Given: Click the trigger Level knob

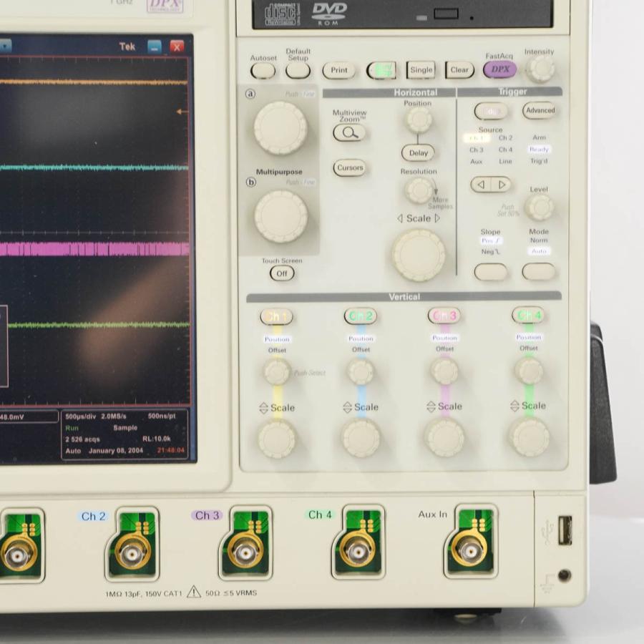Looking at the screenshot, I should tap(540, 208).
